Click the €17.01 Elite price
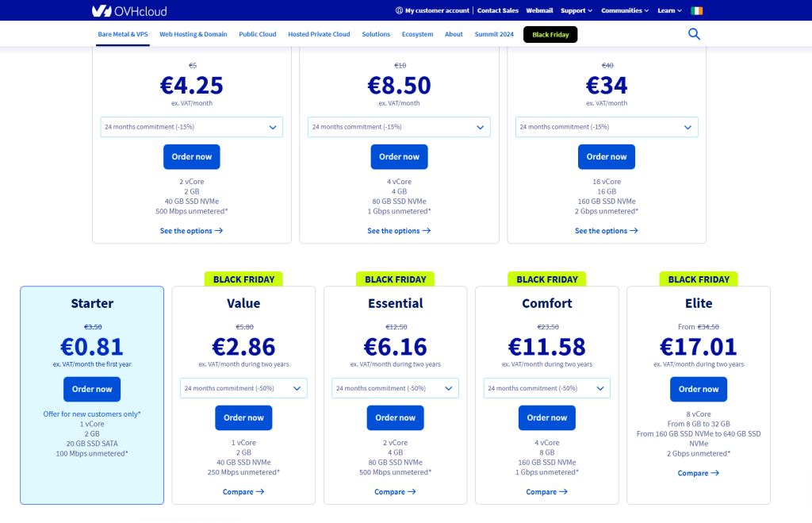Screen dimensions: 812x523 [699, 346]
